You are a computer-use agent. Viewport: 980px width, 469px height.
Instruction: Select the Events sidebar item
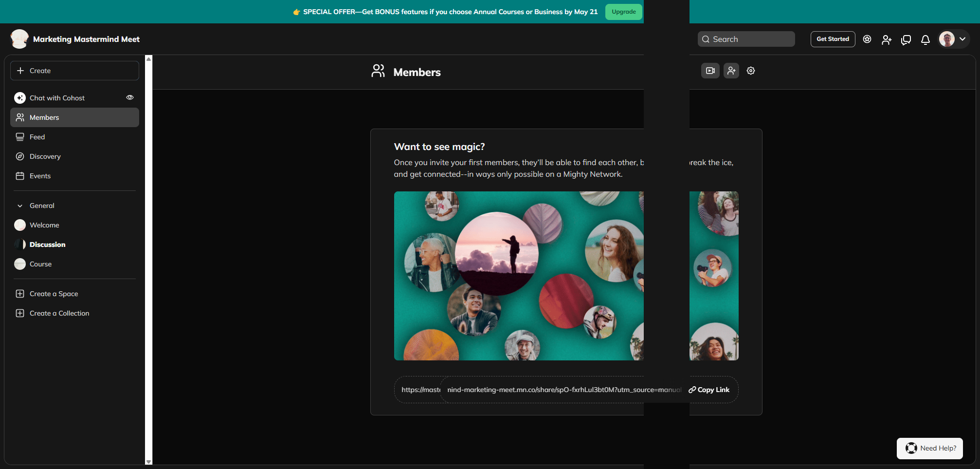[40, 176]
